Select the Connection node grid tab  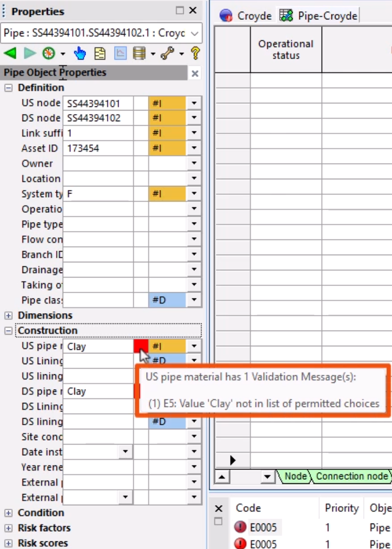(x=351, y=476)
